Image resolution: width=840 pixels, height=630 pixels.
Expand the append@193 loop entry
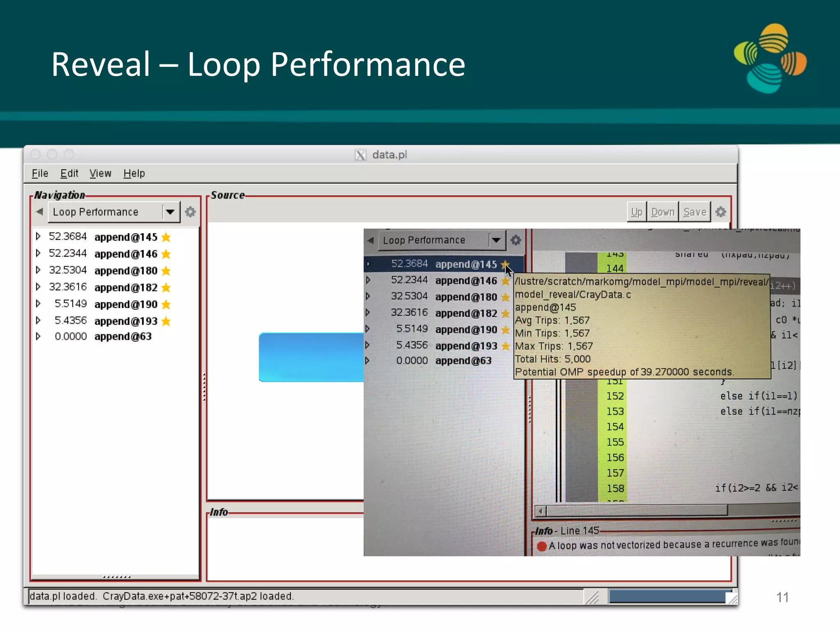38,320
